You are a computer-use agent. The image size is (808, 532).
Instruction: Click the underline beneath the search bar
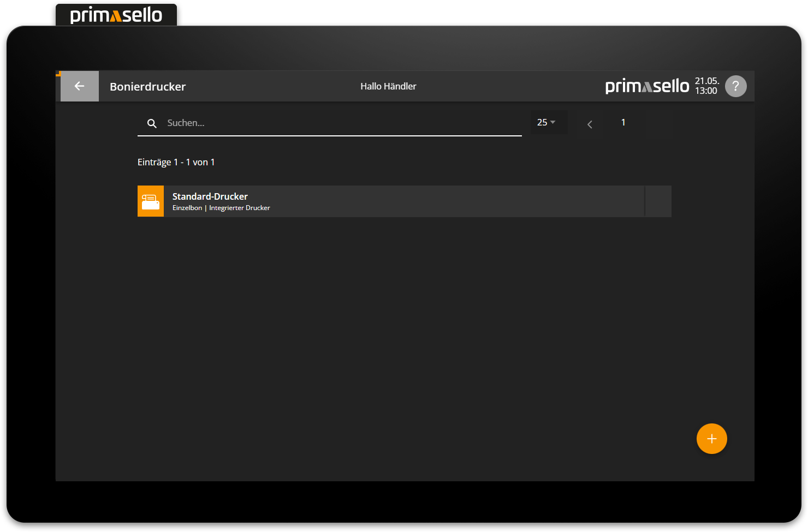pos(329,135)
